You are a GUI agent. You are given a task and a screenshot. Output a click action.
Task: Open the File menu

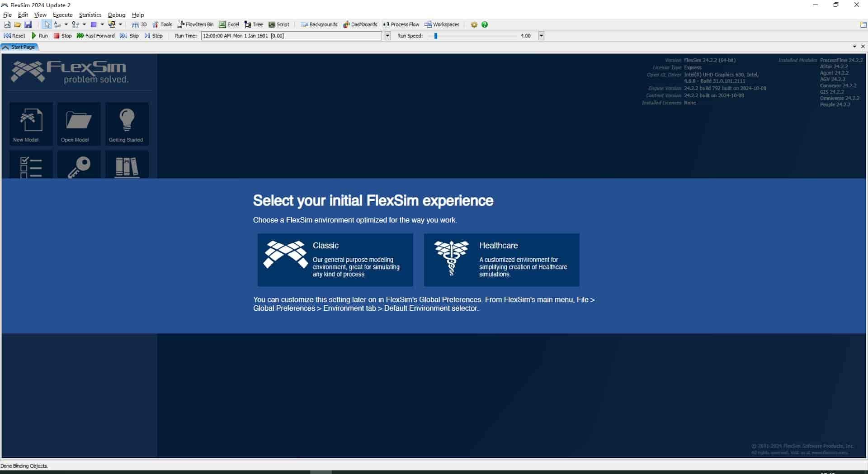pos(7,14)
